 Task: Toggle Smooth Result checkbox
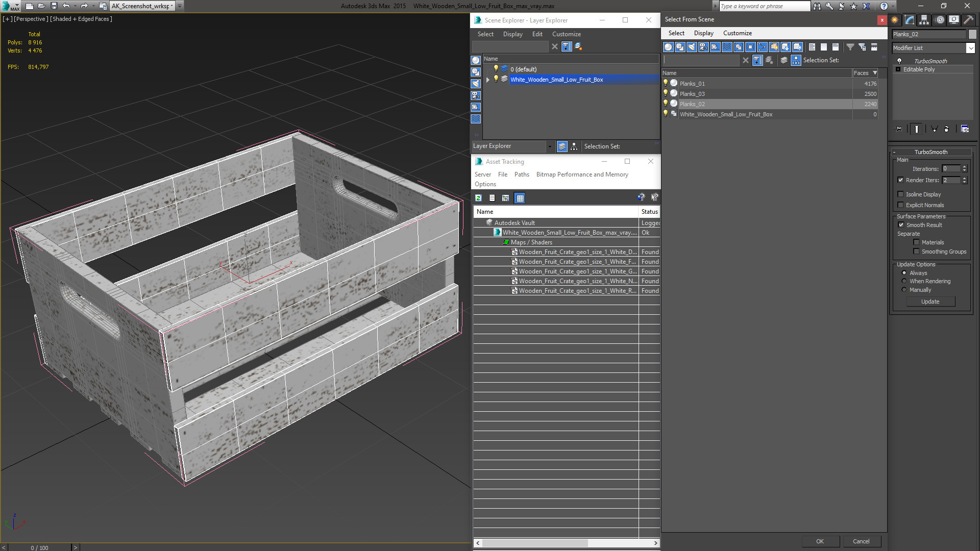click(x=901, y=225)
